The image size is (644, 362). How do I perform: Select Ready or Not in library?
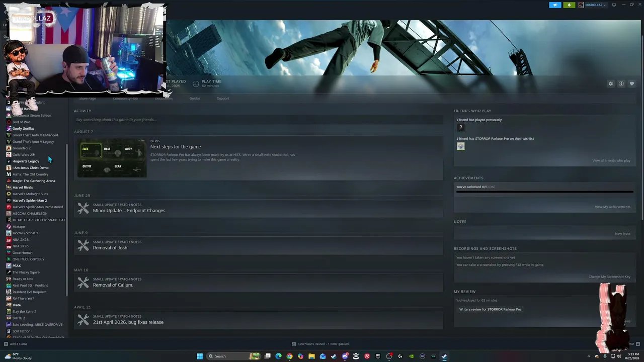point(23,279)
